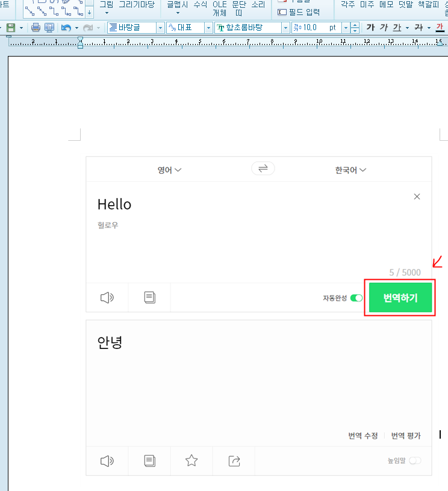Open the undo history dropdown arrow
Screen dimensions: 448x491
[76, 28]
